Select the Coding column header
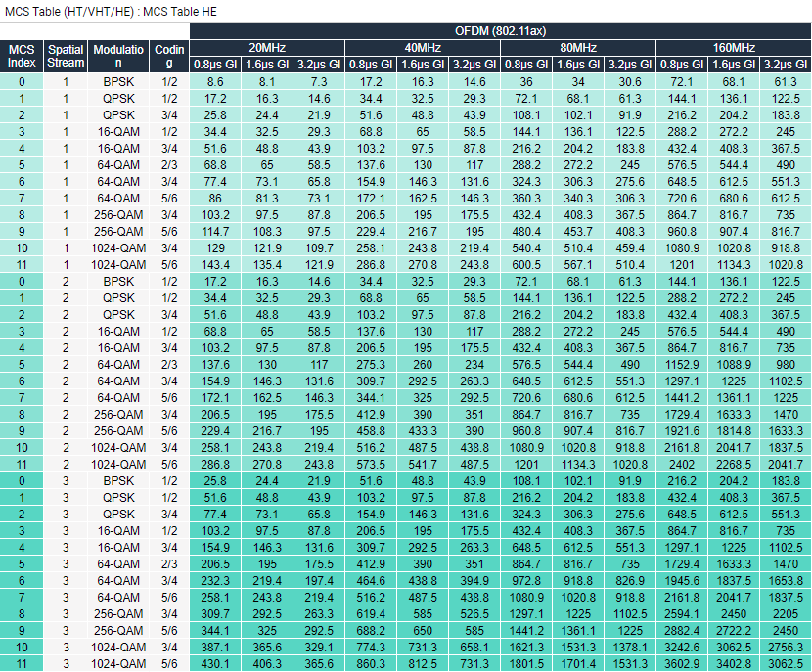Viewport: 812px width, 672px height. (x=169, y=57)
